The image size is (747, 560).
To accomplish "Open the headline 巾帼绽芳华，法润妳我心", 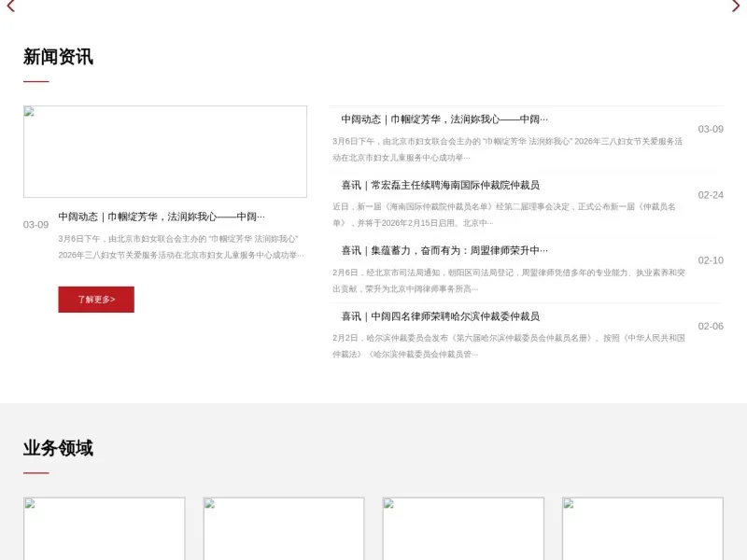I will (443, 119).
